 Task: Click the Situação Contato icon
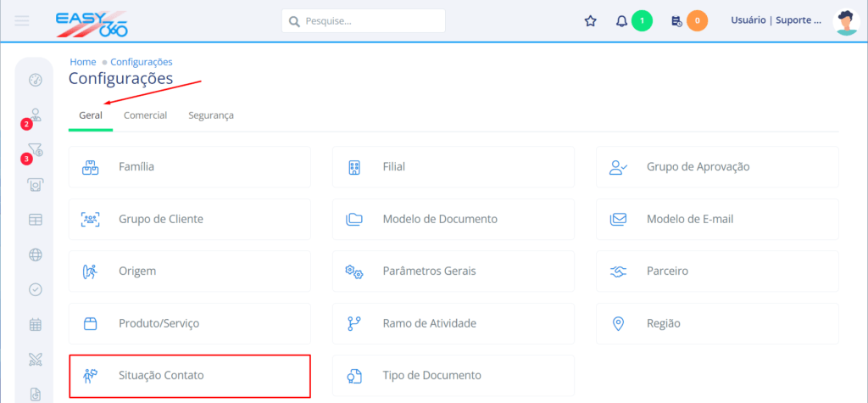90,375
